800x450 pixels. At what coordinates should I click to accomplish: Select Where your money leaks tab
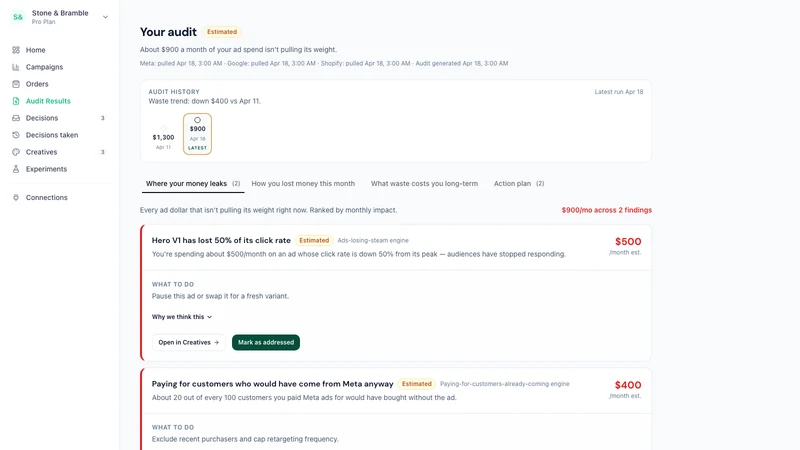193,184
